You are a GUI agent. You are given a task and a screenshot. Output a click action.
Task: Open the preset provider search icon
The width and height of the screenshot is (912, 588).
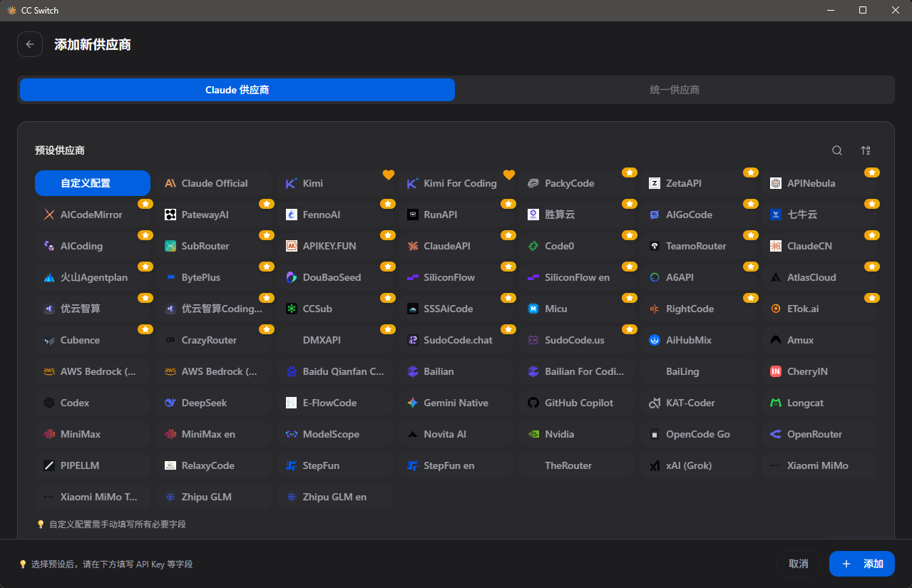pos(837,150)
